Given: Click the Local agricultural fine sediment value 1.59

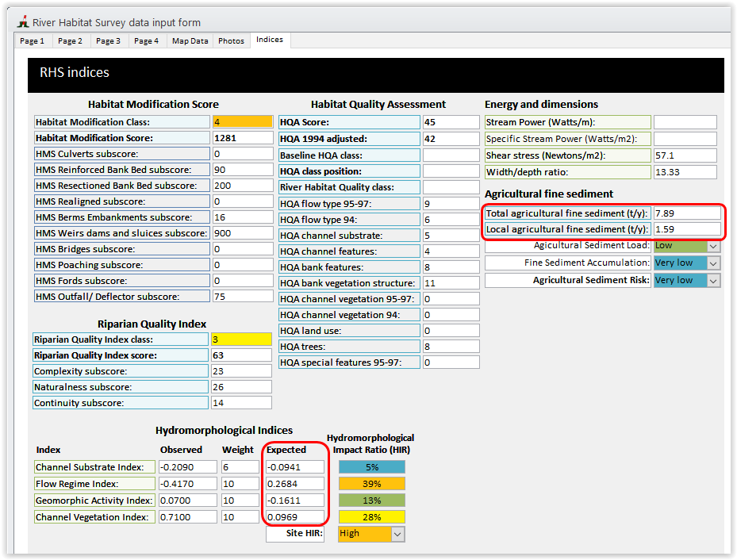Looking at the screenshot, I should (x=687, y=229).
